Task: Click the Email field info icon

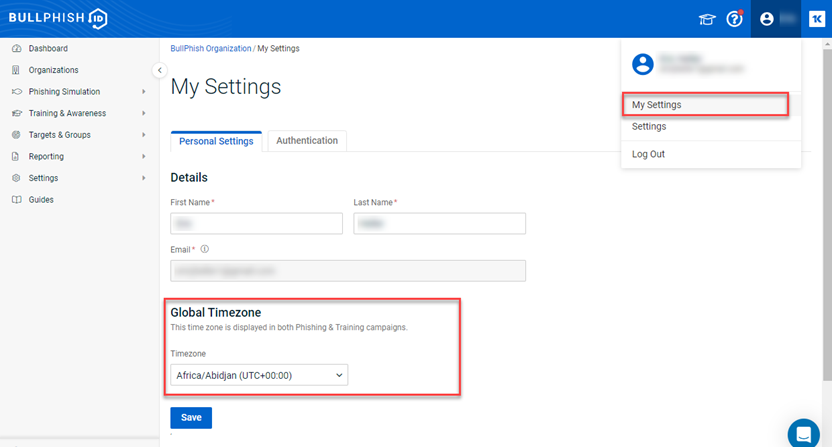Action: click(x=205, y=249)
